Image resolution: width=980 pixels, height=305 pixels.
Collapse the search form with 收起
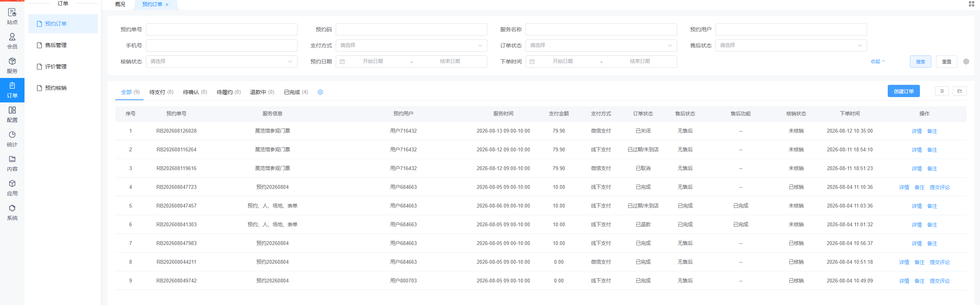point(878,62)
